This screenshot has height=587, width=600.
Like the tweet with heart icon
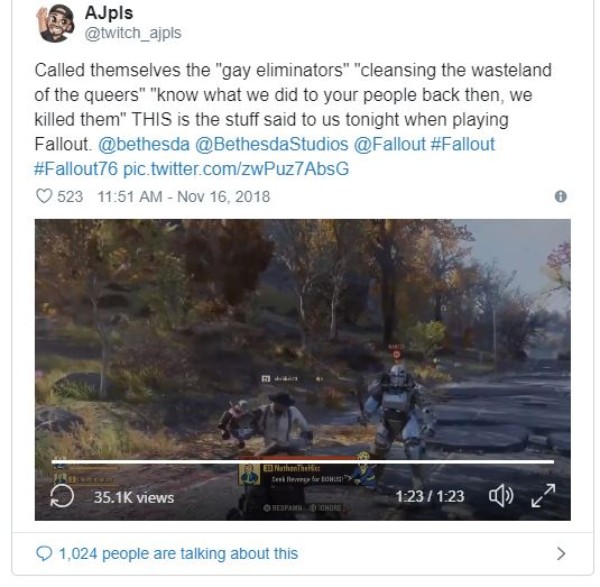coord(44,196)
